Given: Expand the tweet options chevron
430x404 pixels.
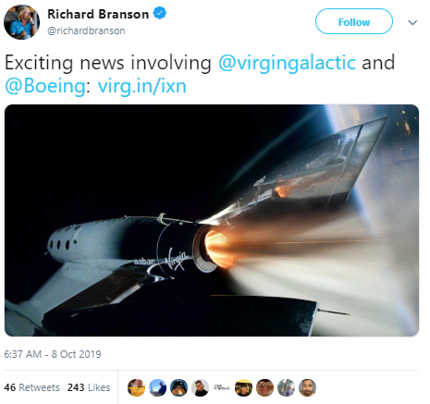Looking at the screenshot, I should (413, 22).
